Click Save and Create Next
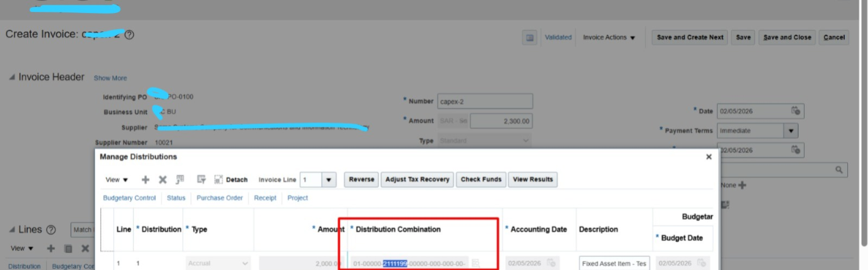Viewport: 868px width, 270px height. (x=690, y=37)
